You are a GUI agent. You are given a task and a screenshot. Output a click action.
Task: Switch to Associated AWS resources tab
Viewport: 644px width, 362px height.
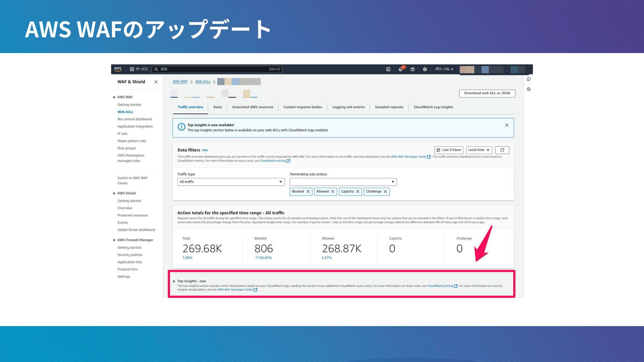(253, 107)
